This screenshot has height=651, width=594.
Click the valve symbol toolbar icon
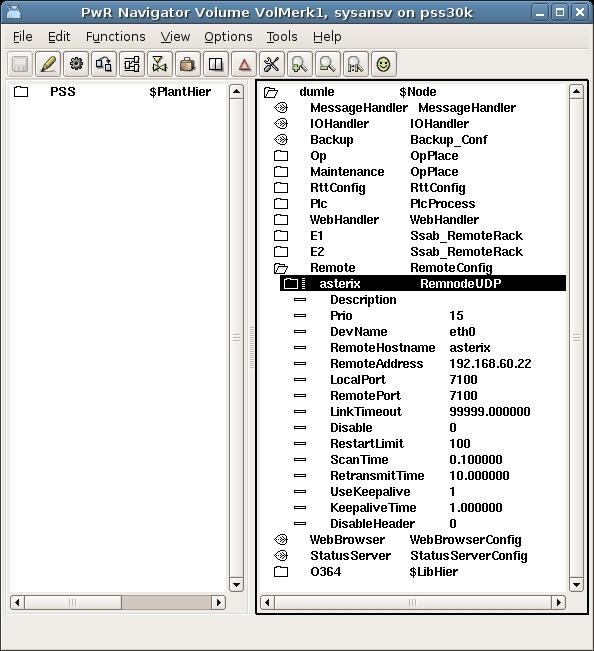tap(160, 64)
